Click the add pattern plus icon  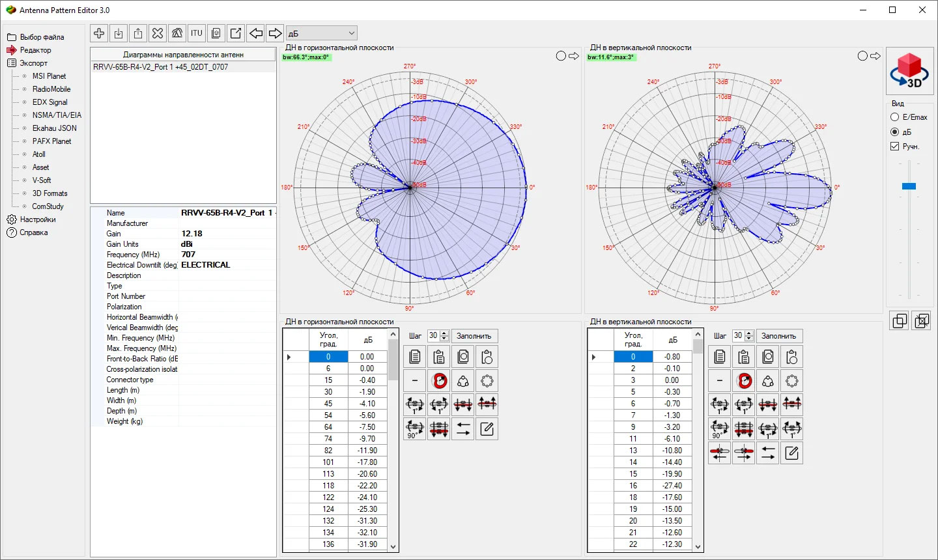tap(99, 33)
